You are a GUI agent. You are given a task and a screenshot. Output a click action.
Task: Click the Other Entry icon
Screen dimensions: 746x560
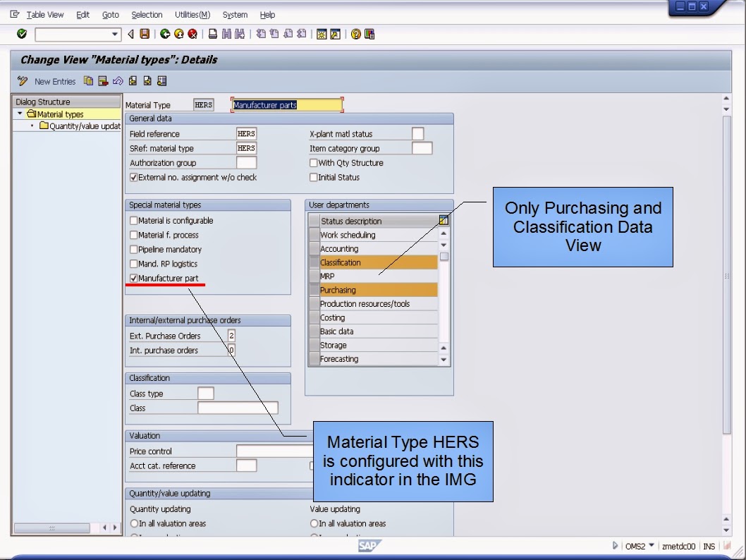pyautogui.click(x=161, y=81)
